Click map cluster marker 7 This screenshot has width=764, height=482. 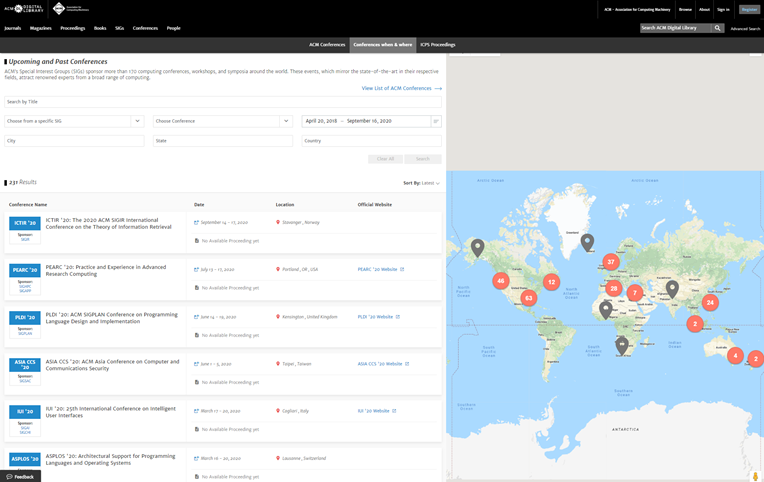(634, 293)
